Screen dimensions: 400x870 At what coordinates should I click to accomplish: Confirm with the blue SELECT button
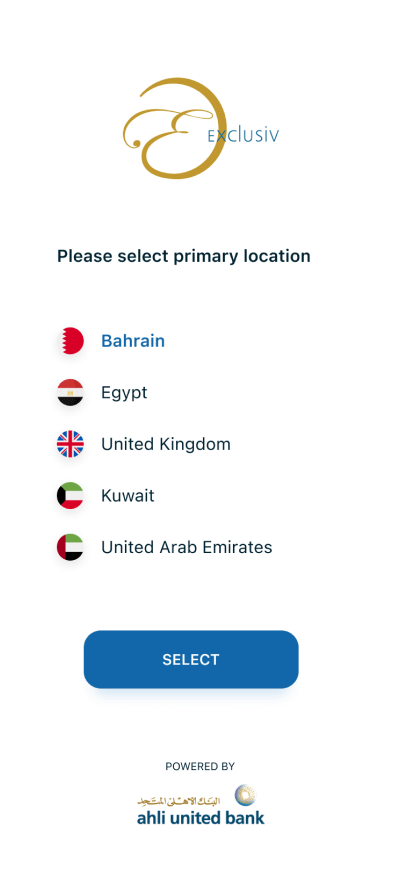[x=191, y=659]
